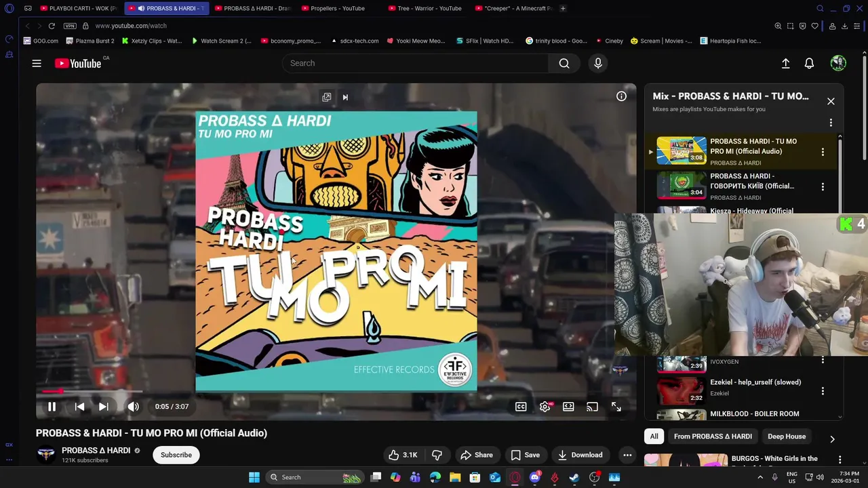The height and width of the screenshot is (488, 868).
Task: Switch to theater mode
Action: [x=568, y=407]
